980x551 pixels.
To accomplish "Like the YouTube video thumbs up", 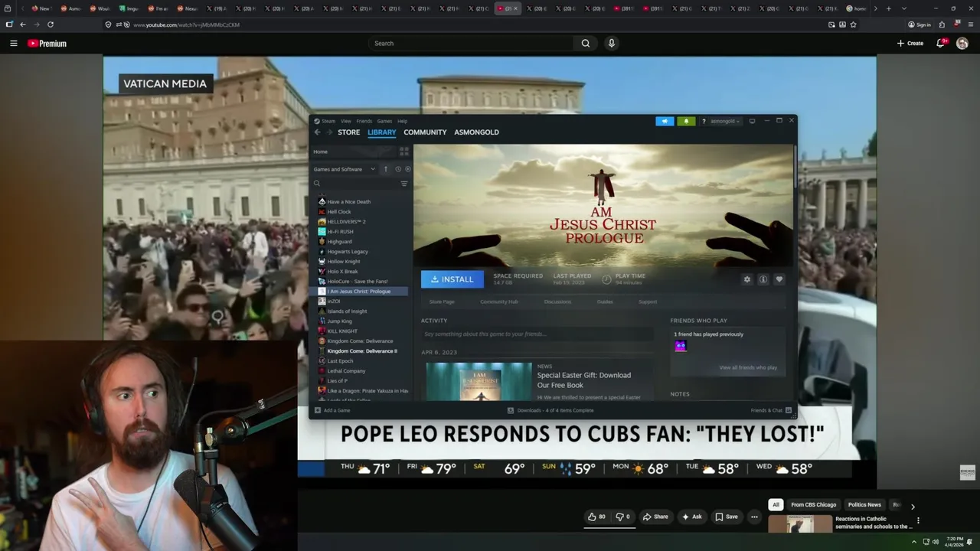I will pyautogui.click(x=596, y=517).
